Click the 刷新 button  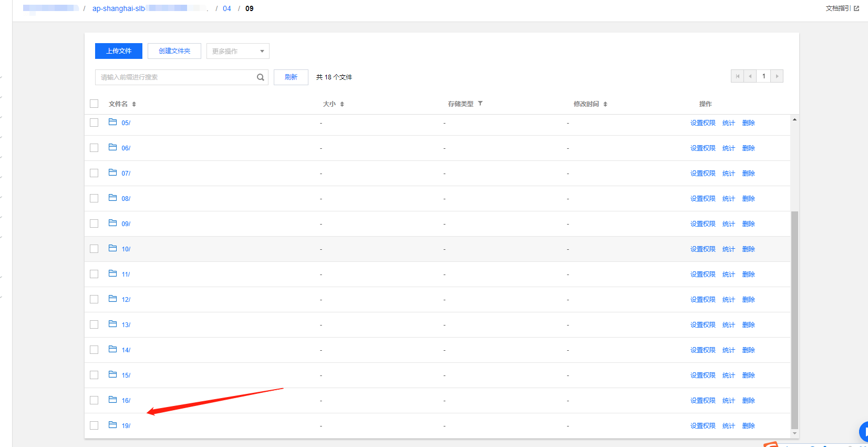coord(291,77)
